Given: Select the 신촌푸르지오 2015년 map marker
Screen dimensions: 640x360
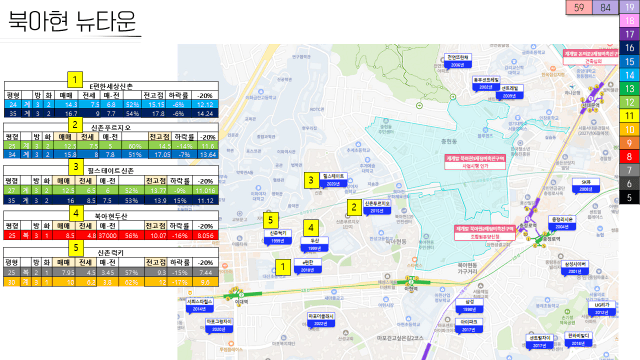Looking at the screenshot, I should (377, 207).
